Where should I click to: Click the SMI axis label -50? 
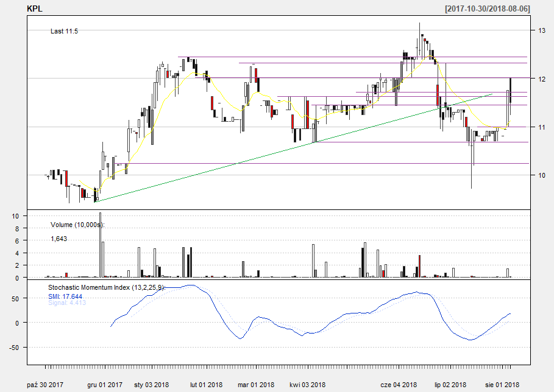tap(14, 348)
